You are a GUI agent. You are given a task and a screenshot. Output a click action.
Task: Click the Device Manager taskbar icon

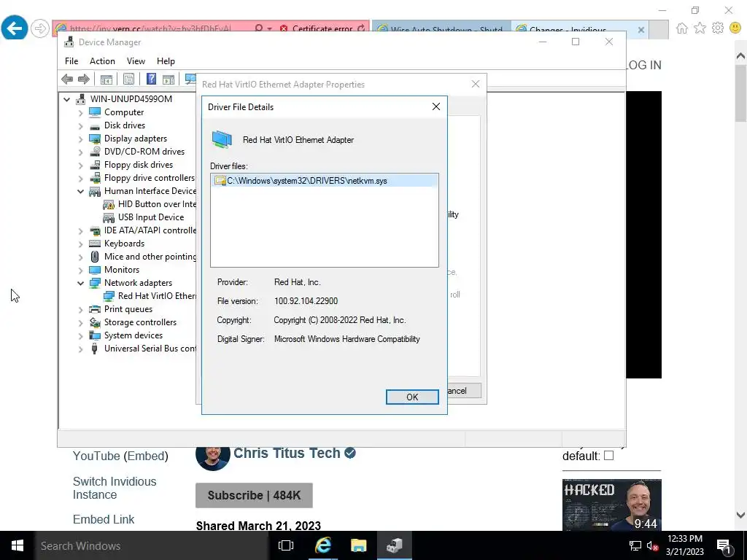395,545
